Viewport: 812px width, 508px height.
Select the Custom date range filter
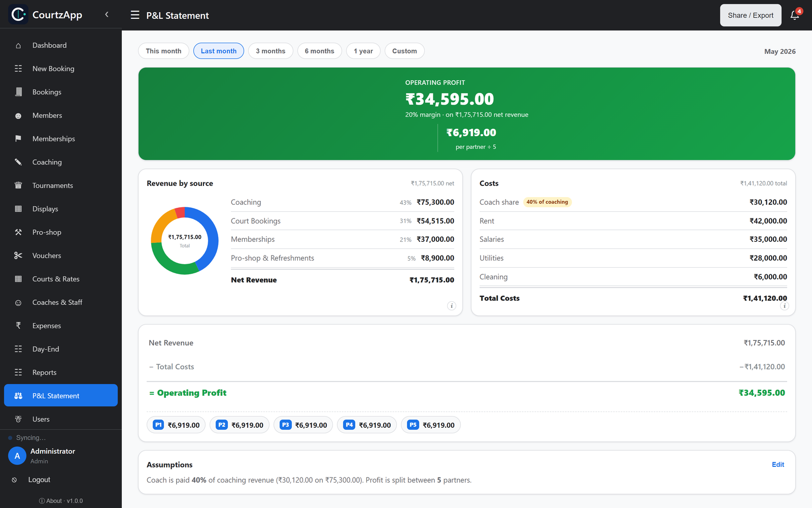pyautogui.click(x=404, y=51)
